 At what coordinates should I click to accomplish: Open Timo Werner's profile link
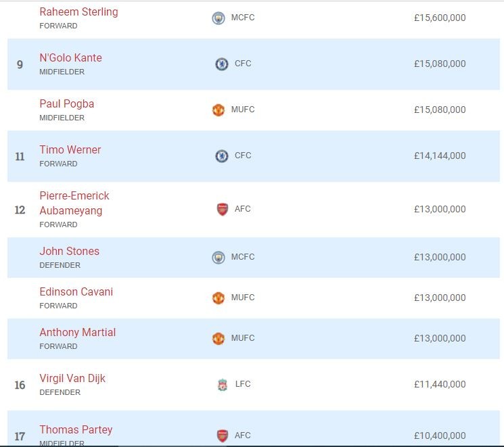point(70,150)
